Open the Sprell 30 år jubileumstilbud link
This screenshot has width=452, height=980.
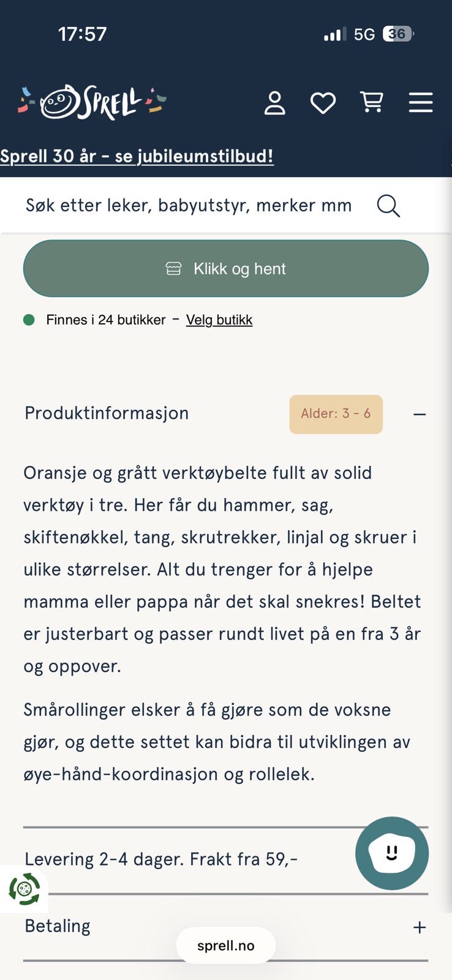click(x=137, y=156)
